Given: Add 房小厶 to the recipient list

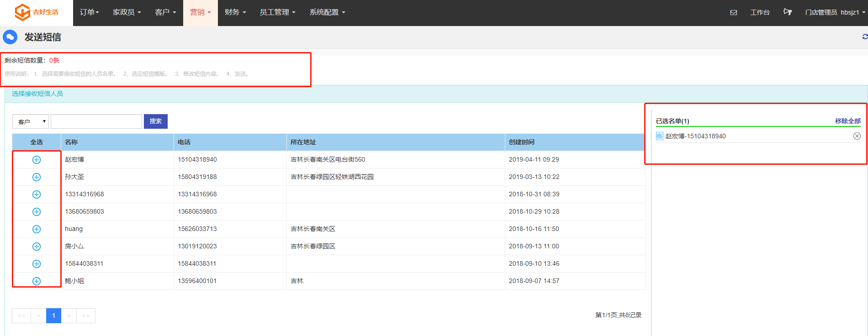Looking at the screenshot, I should point(37,247).
